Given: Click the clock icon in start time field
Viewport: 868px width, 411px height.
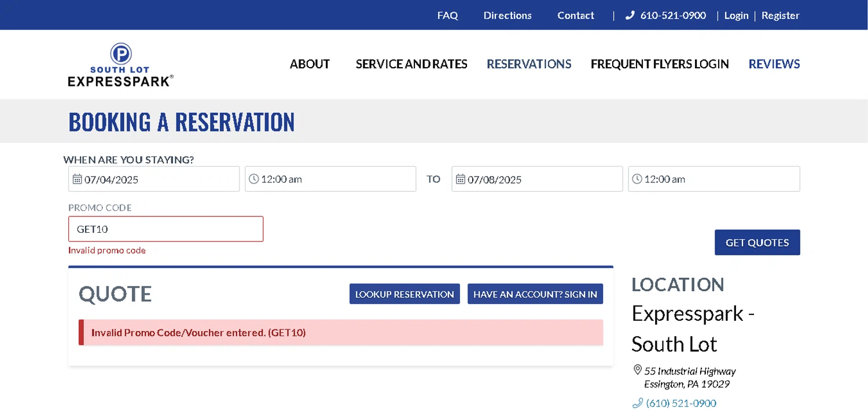Looking at the screenshot, I should tap(253, 179).
